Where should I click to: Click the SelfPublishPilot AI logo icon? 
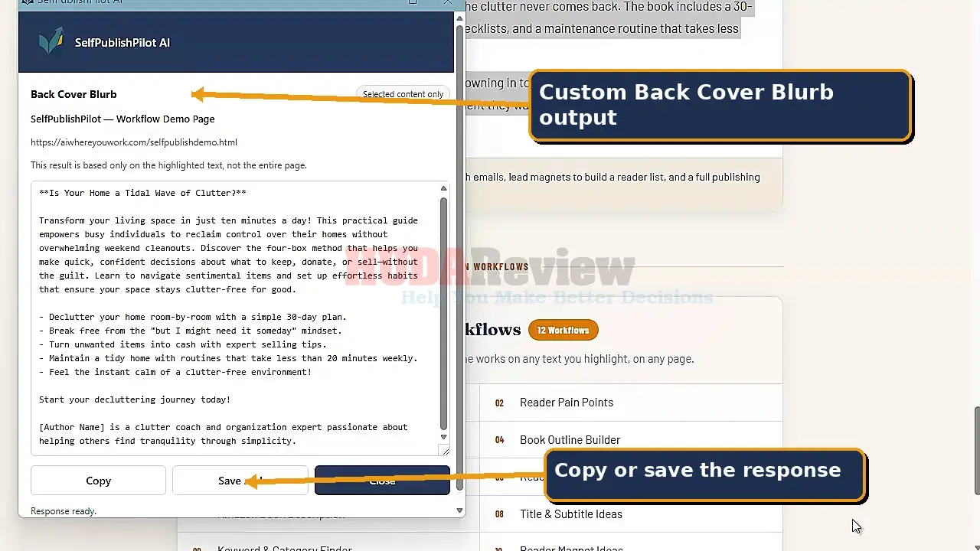click(51, 41)
